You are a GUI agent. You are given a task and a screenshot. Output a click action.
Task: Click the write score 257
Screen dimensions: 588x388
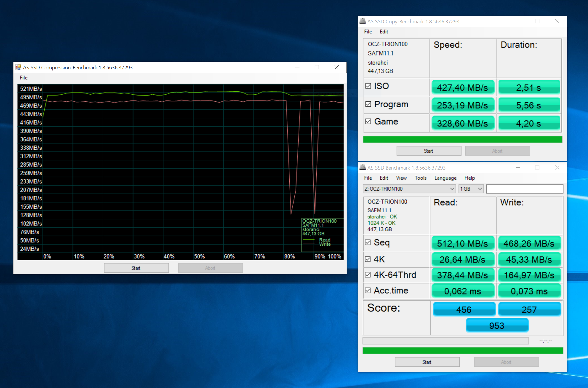pyautogui.click(x=529, y=309)
